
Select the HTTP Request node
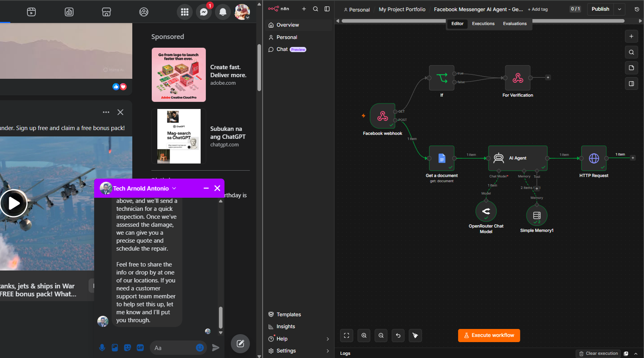coord(594,158)
